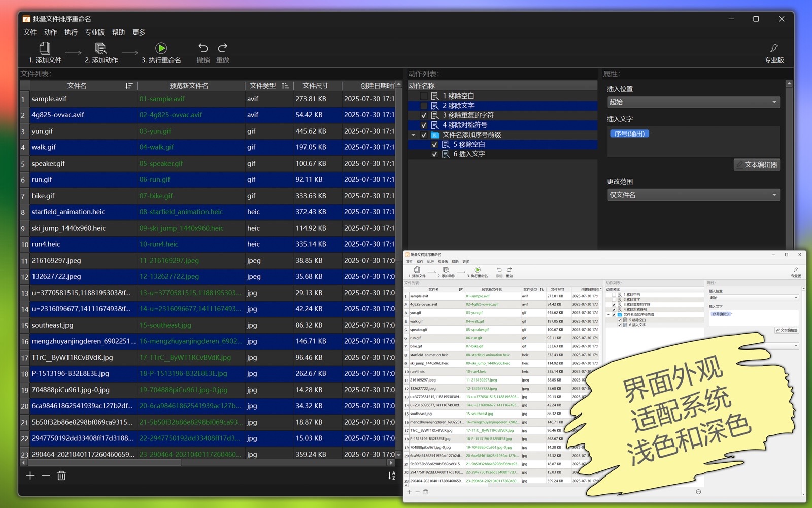Click the plus icon below the file list
This screenshot has width=812, height=508.
point(30,476)
